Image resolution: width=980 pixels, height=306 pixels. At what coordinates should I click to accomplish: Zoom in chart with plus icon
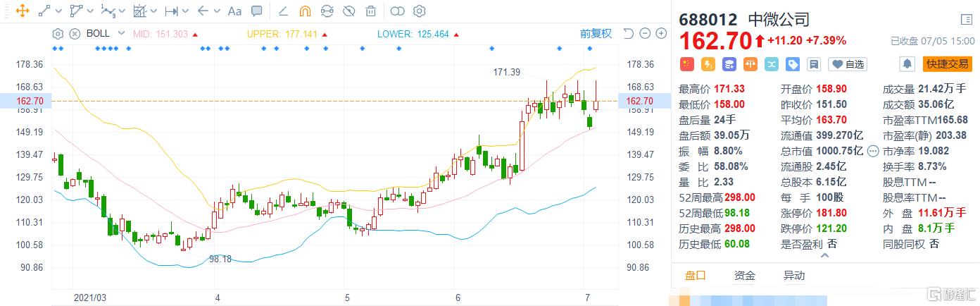pyautogui.click(x=661, y=33)
